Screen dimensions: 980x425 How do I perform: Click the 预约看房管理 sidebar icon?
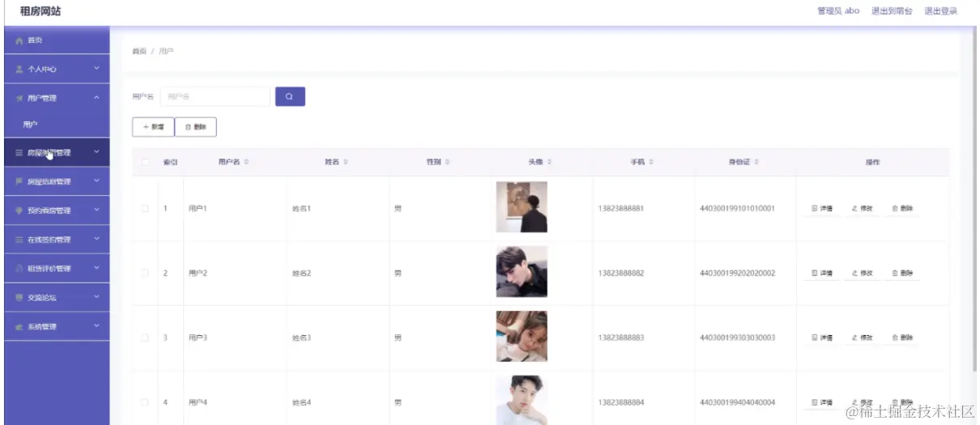[19, 210]
